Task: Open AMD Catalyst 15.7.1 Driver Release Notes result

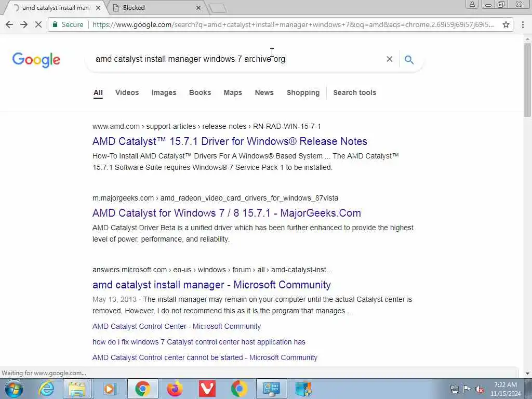Action: [x=230, y=141]
